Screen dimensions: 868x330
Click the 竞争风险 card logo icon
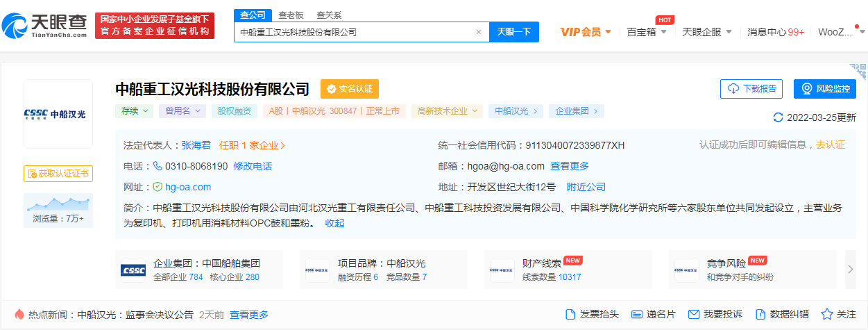(687, 270)
